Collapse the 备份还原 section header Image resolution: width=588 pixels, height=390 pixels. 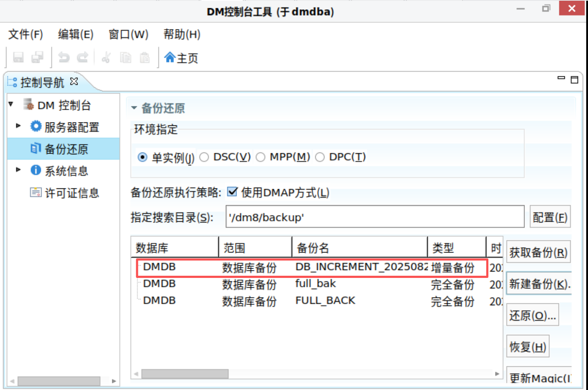pos(134,107)
